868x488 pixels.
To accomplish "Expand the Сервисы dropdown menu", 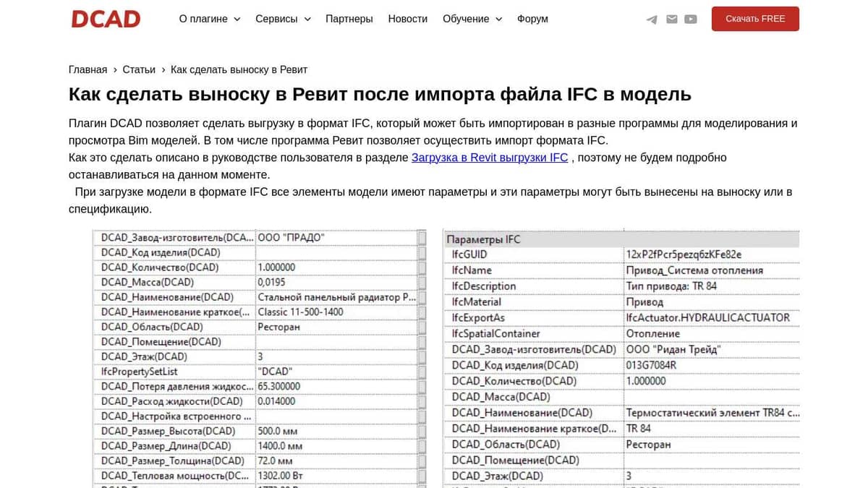I will click(283, 19).
